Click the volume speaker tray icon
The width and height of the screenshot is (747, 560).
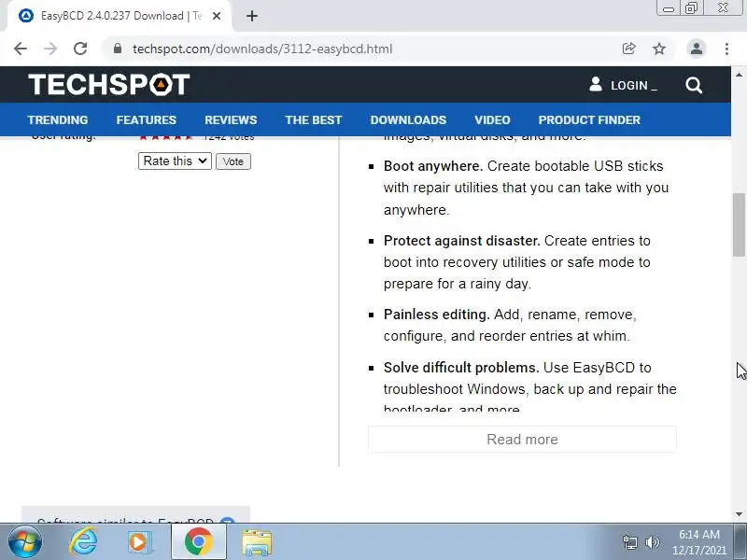[652, 542]
